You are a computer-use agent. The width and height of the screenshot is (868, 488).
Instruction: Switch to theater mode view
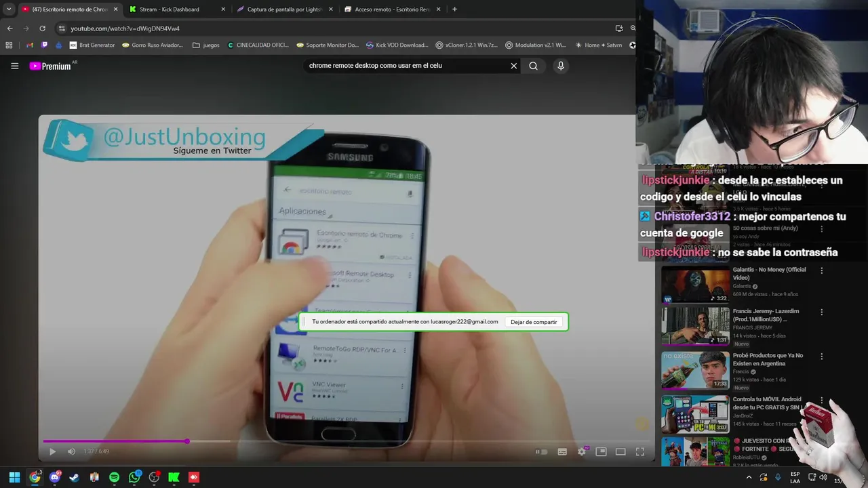click(620, 451)
